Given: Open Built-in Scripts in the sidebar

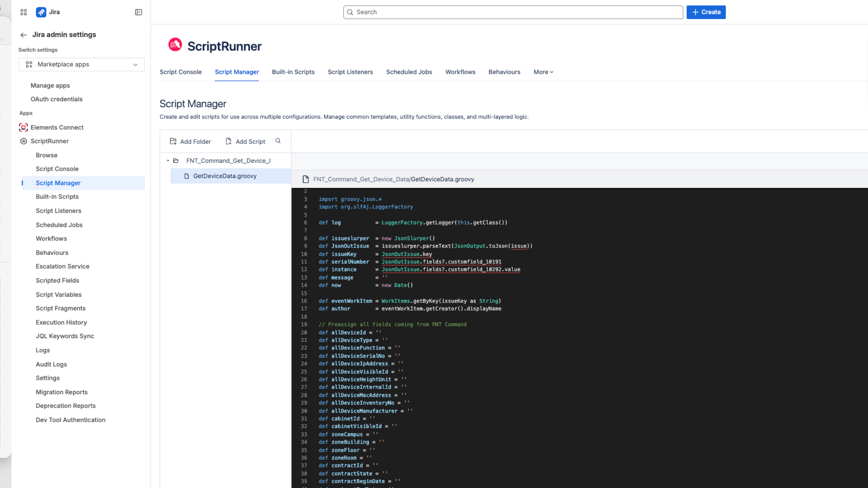Looking at the screenshot, I should [x=57, y=197].
